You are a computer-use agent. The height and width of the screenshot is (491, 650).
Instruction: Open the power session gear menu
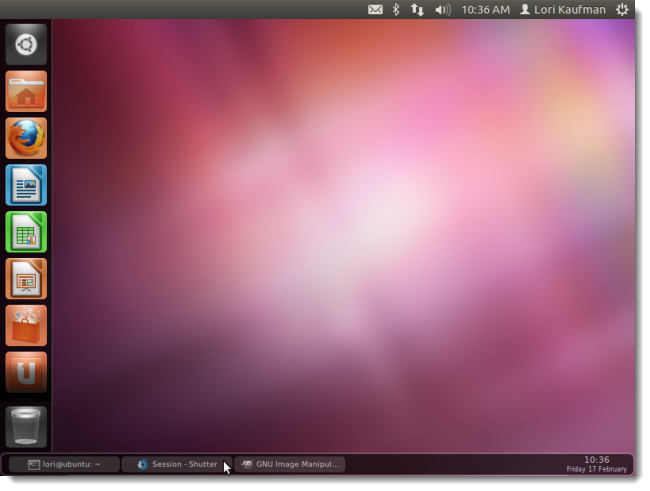coord(622,10)
